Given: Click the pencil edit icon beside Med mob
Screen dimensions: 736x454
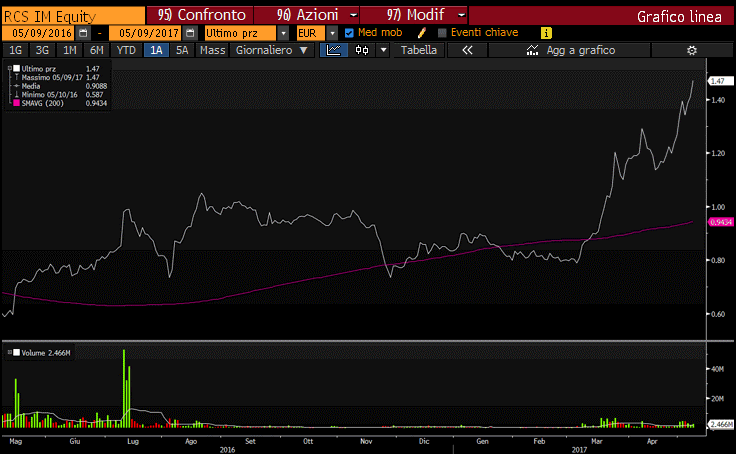Looking at the screenshot, I should tap(422, 33).
